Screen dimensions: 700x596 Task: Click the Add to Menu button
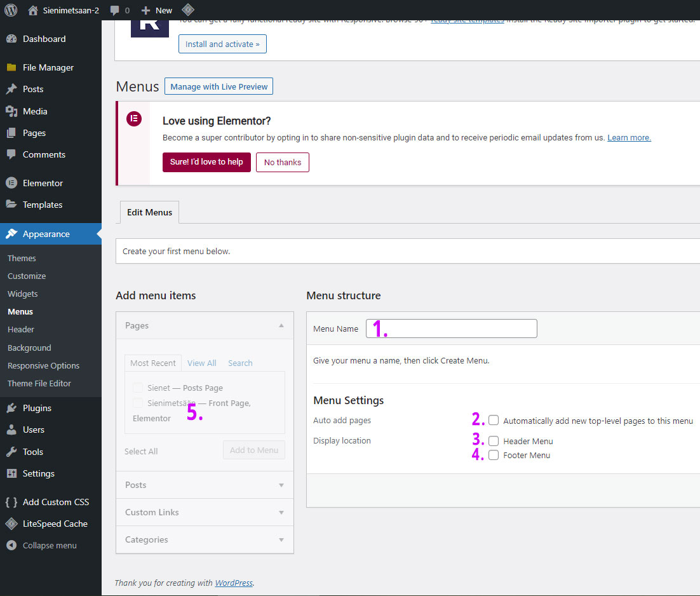(254, 450)
